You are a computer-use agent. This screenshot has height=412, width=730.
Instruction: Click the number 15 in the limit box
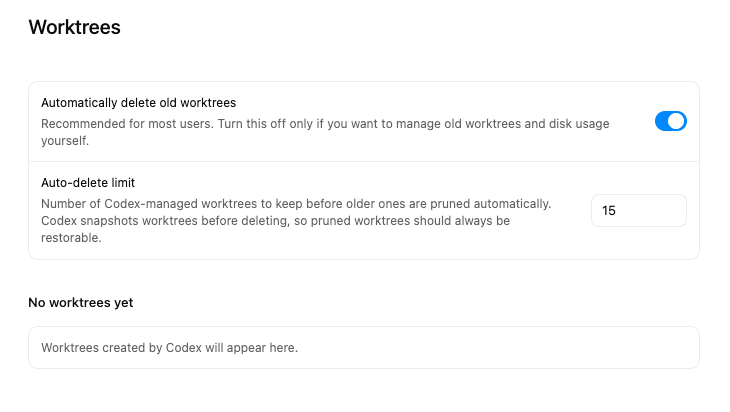(609, 211)
